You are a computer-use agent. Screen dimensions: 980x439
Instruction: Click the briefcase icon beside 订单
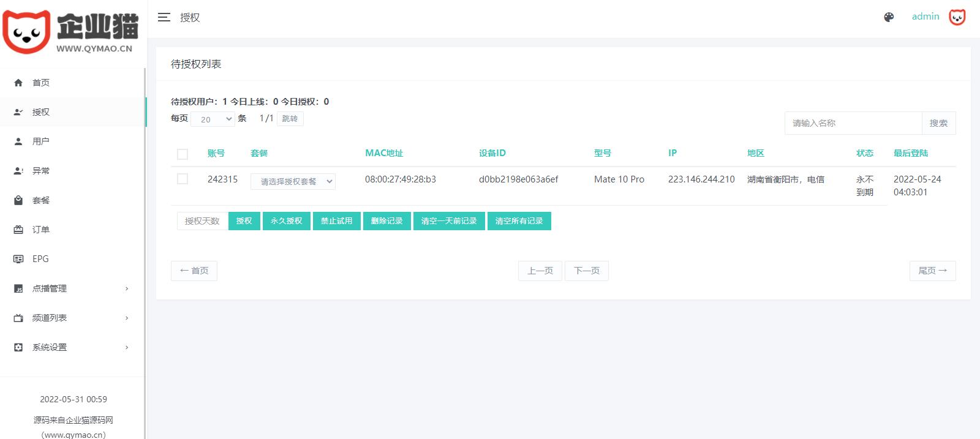(18, 230)
